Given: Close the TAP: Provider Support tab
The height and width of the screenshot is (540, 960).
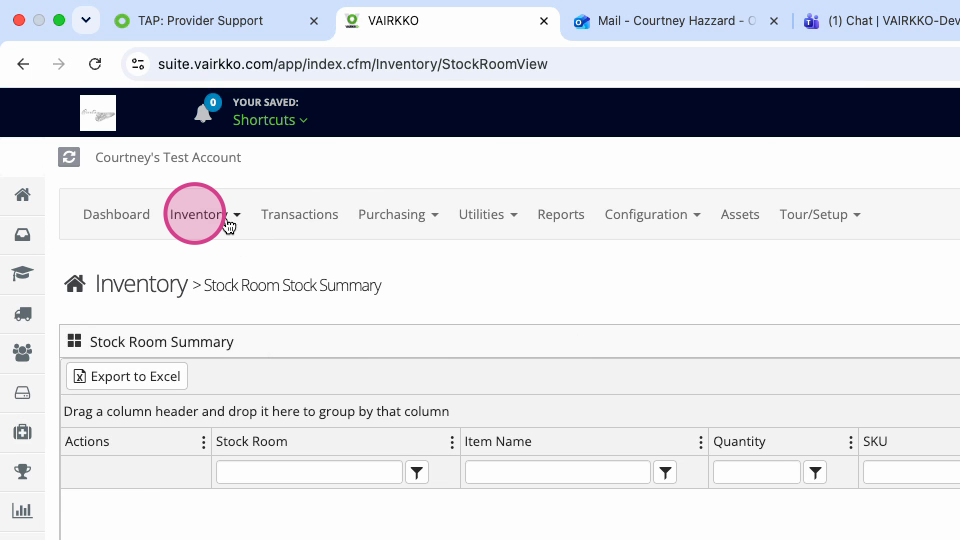Looking at the screenshot, I should (x=314, y=21).
